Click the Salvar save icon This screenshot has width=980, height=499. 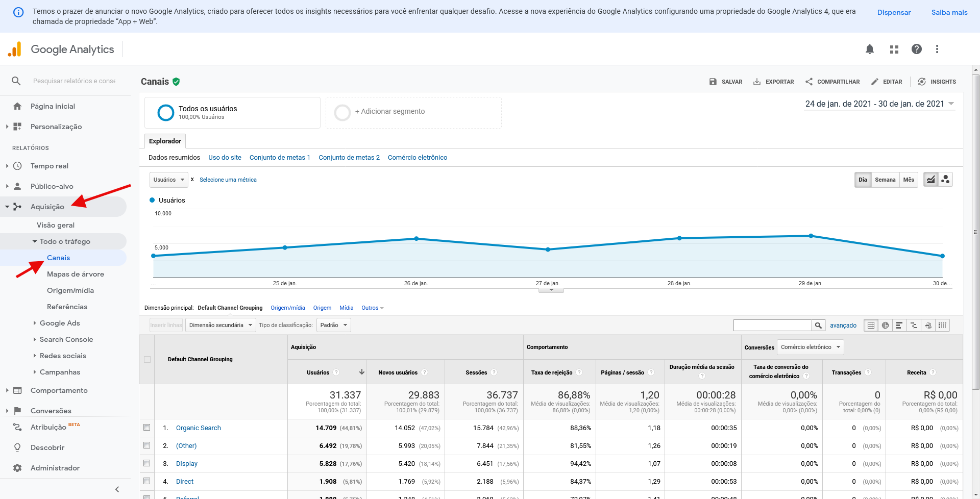pyautogui.click(x=713, y=82)
